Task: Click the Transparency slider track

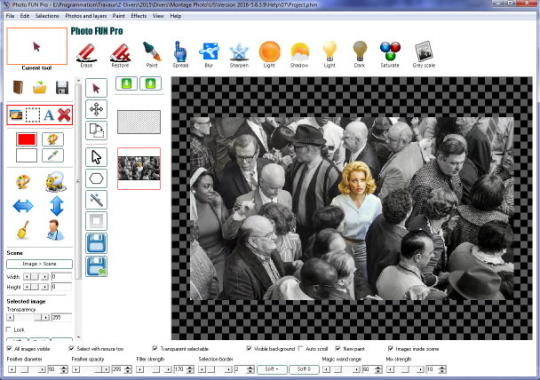Action: pos(28,317)
